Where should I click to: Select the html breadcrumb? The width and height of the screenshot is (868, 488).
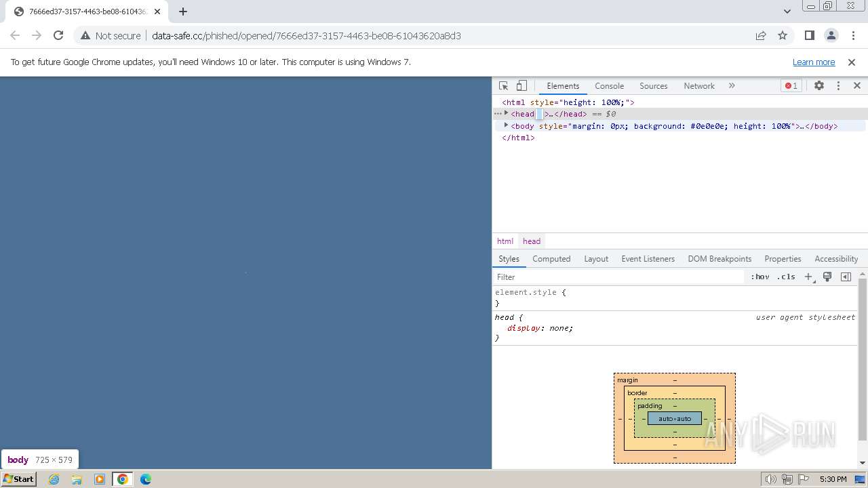(505, 241)
